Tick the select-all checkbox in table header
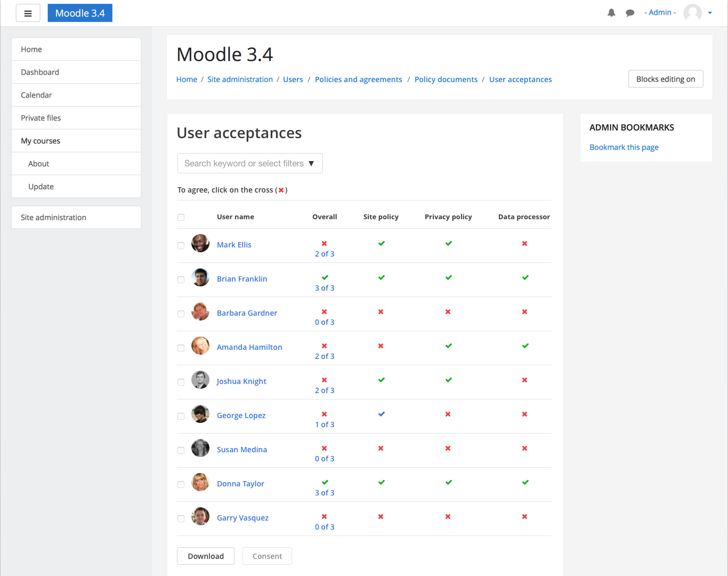Screen dimensions: 728x576 coord(181,218)
